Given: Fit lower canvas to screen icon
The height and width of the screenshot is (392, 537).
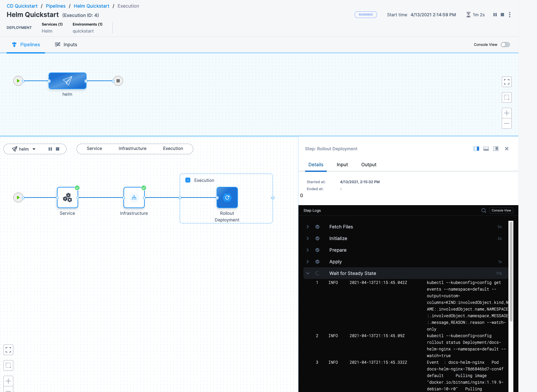Looking at the screenshot, I should (8, 350).
